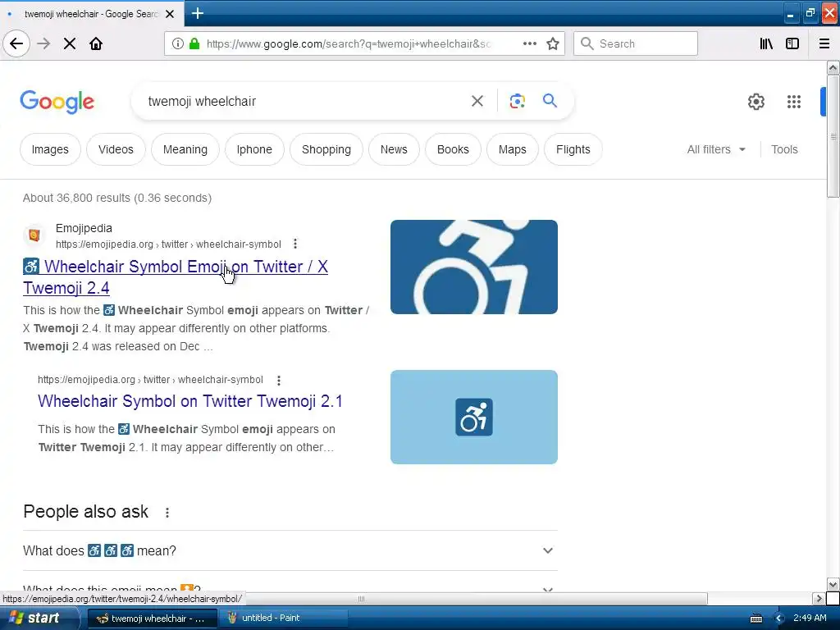Select the Books filter

[x=453, y=149]
